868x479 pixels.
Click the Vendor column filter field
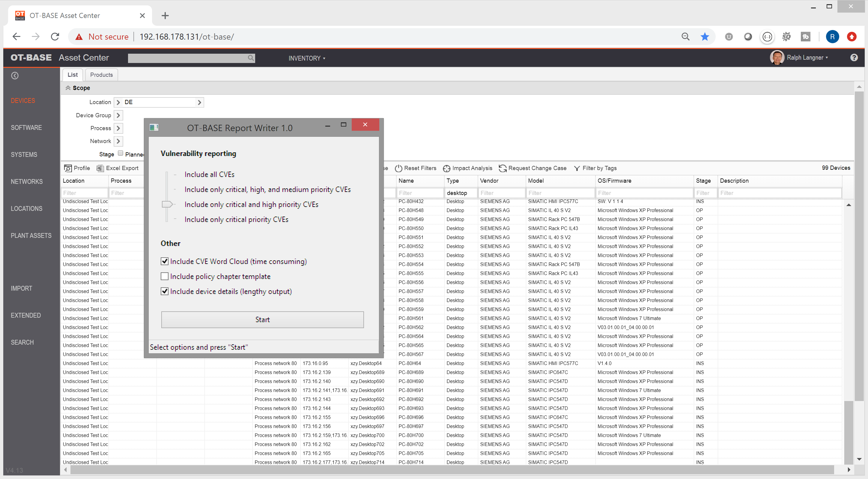[501, 193]
